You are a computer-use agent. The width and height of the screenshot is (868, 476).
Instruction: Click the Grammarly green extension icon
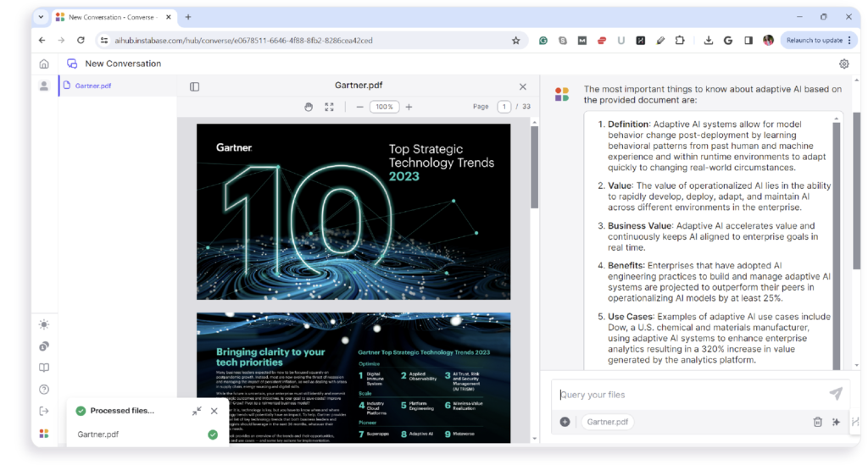point(543,41)
